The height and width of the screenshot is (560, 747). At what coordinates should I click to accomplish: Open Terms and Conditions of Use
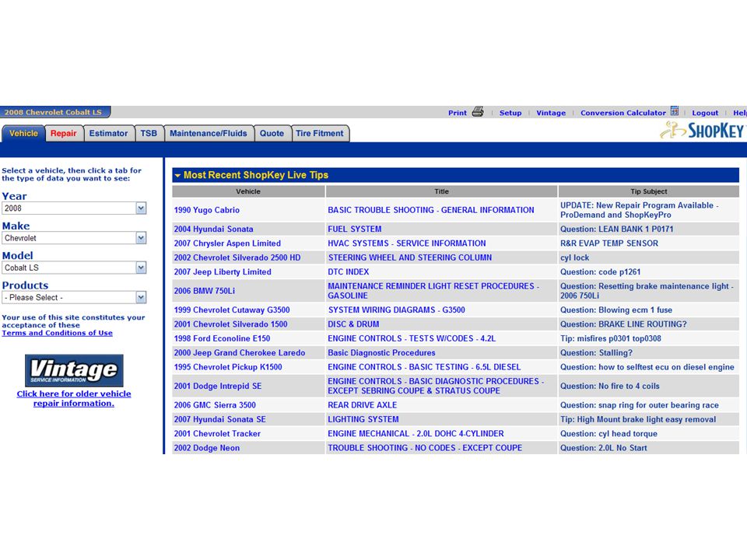57,333
